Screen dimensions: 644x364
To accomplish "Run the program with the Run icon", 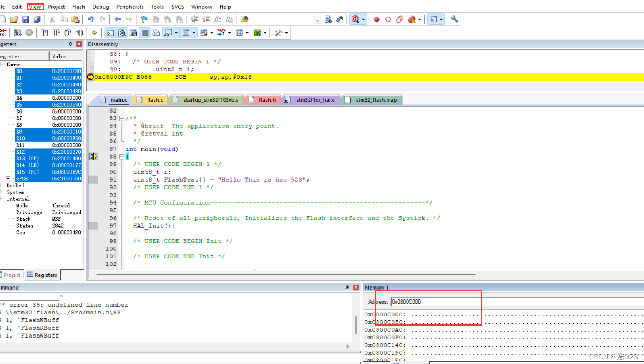I will 17,33.
